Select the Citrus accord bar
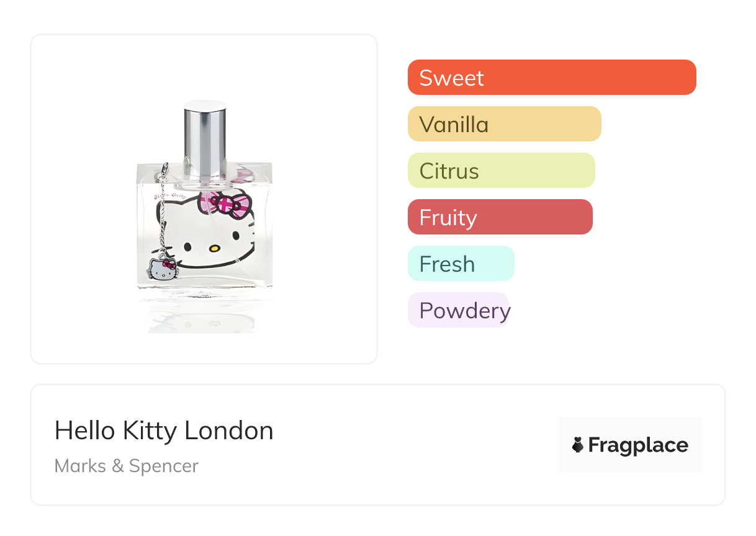The image size is (756, 536). click(x=501, y=171)
